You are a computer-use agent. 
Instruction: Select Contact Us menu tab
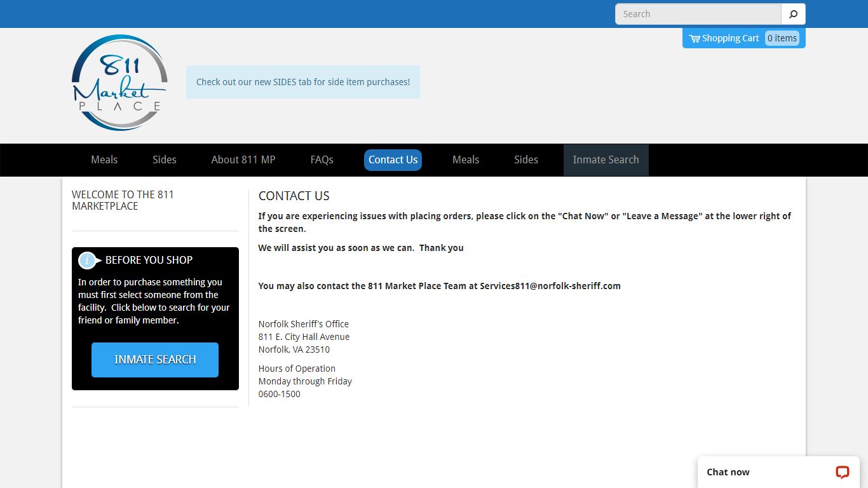[393, 160]
